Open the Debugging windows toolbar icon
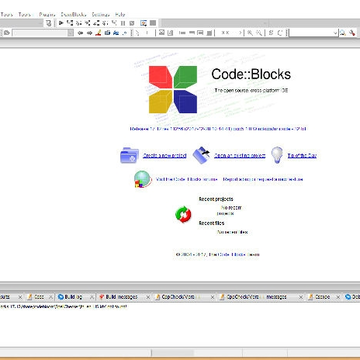 [x=144, y=23]
